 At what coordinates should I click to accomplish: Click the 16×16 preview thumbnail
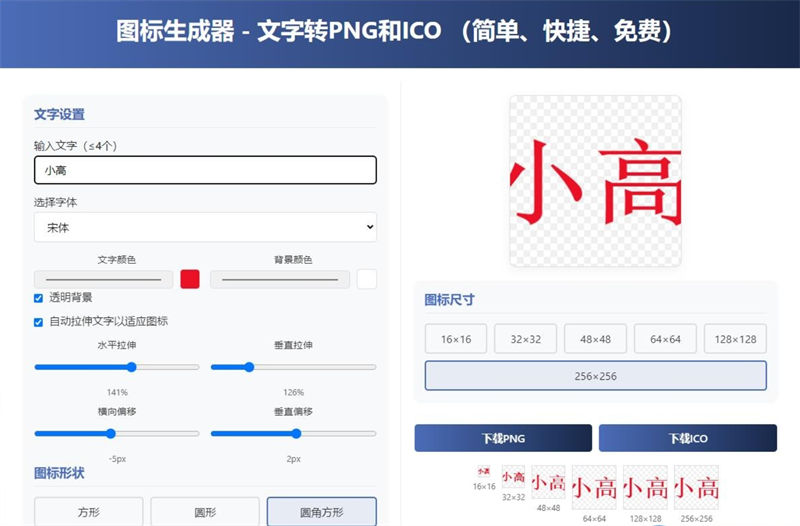[484, 470]
